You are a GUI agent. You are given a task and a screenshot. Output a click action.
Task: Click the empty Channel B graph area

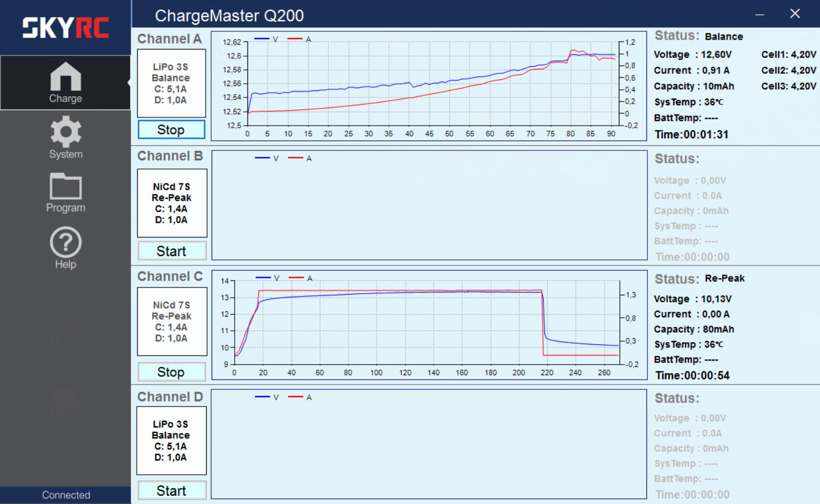coord(429,205)
